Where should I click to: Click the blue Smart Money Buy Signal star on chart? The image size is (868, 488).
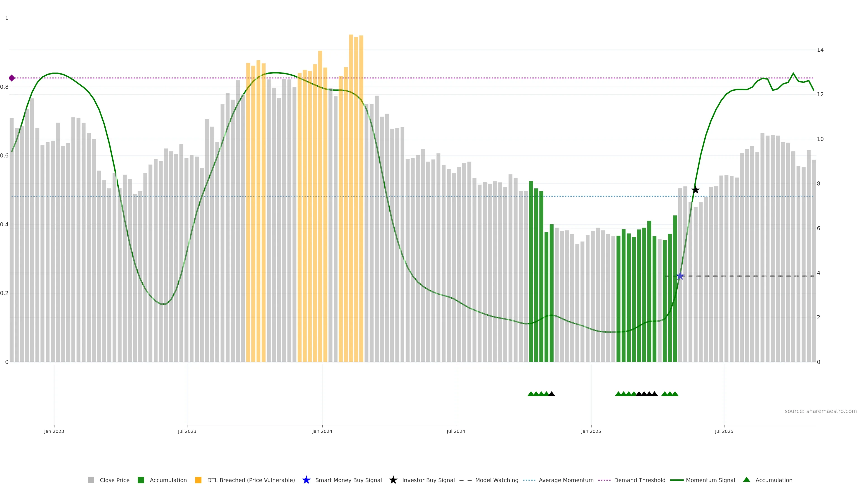(x=680, y=276)
